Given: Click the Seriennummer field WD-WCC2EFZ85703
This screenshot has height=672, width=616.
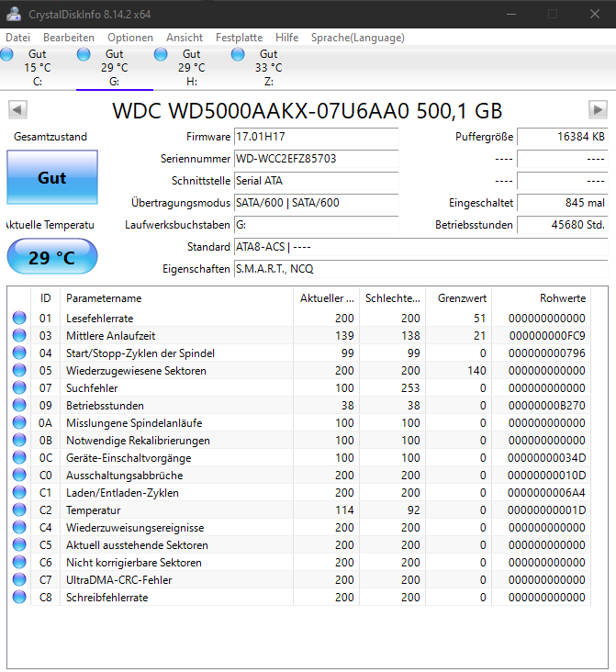Looking at the screenshot, I should pos(317,159).
